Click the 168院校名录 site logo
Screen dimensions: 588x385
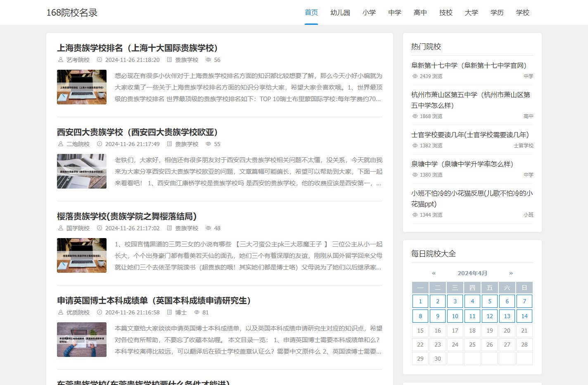pos(72,12)
